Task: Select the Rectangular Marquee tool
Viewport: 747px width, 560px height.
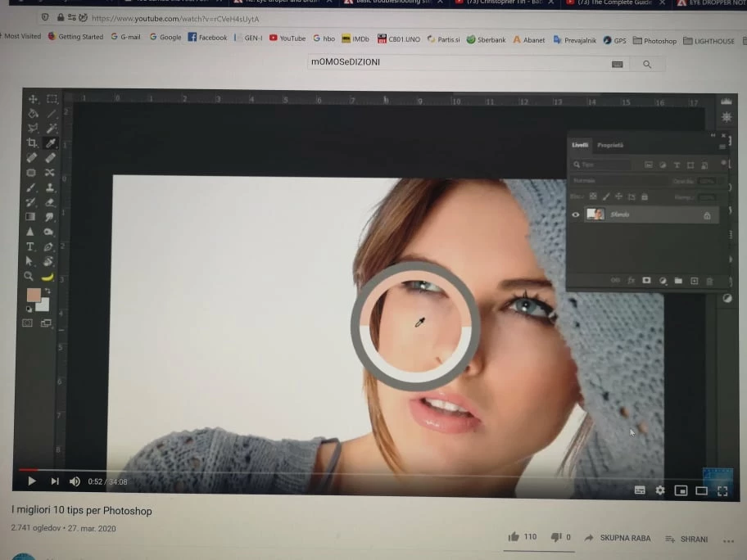Action: pyautogui.click(x=52, y=99)
